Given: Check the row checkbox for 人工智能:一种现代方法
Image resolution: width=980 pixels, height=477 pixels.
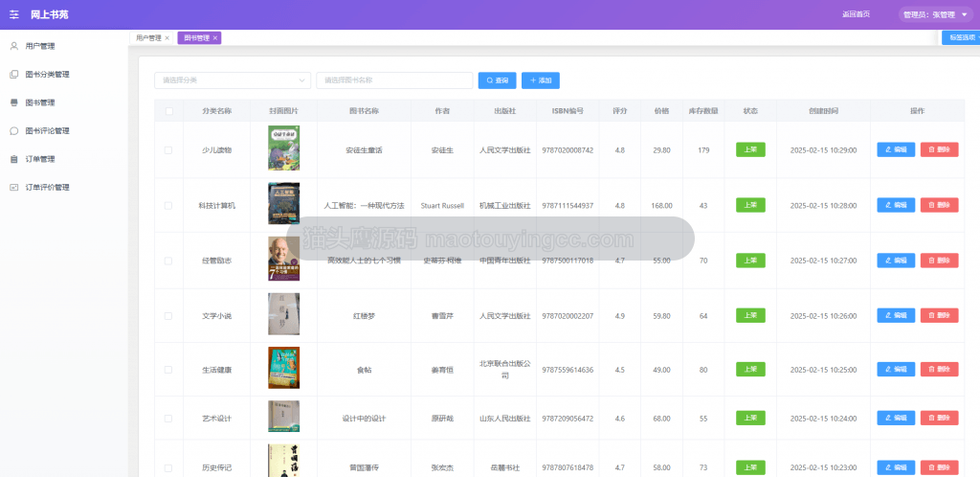Looking at the screenshot, I should click(168, 205).
